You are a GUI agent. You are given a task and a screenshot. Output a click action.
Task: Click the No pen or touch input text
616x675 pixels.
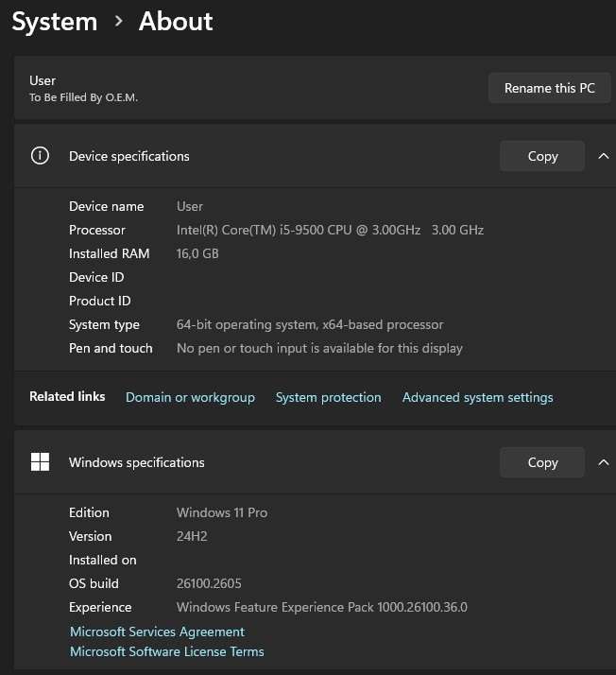coord(319,348)
